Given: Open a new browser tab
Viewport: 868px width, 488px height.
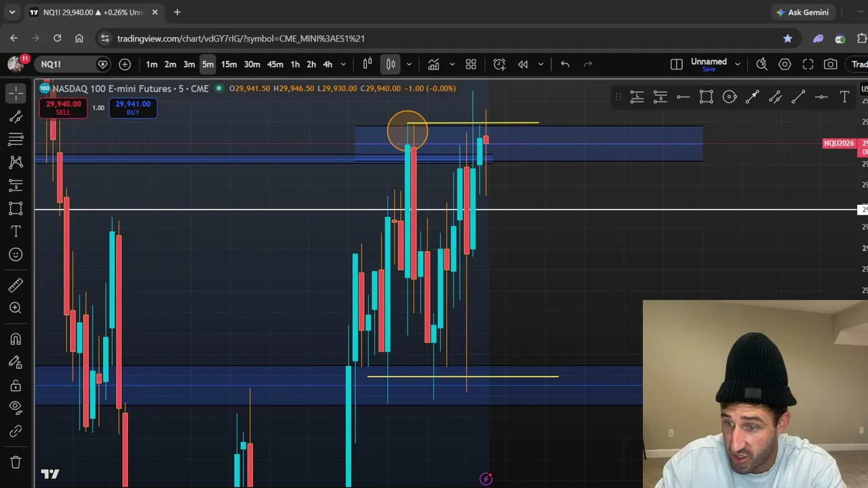Looking at the screenshot, I should [177, 12].
